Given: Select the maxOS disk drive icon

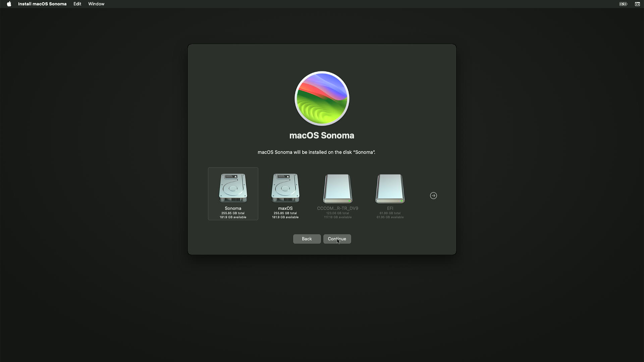Looking at the screenshot, I should coord(285,188).
